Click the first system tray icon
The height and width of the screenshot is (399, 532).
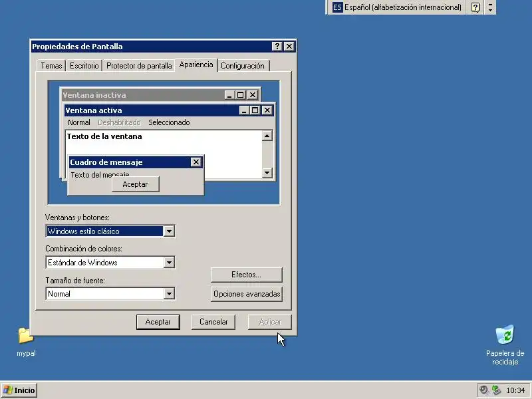point(484,390)
